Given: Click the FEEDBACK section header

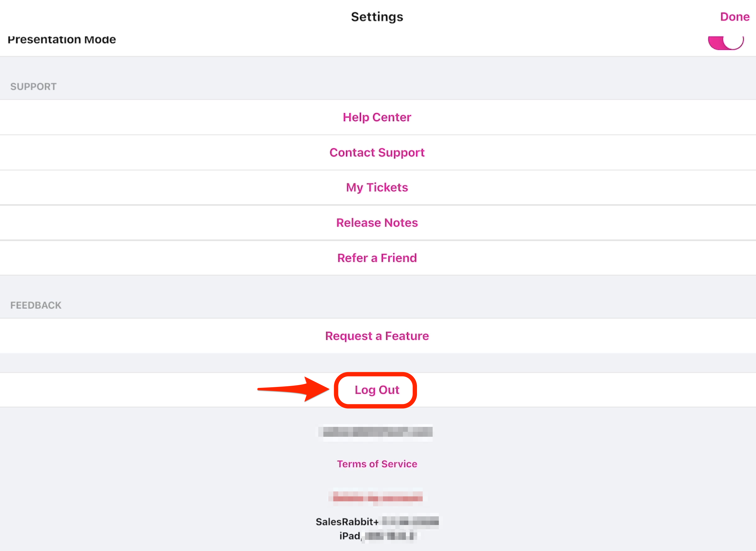Looking at the screenshot, I should 36,306.
